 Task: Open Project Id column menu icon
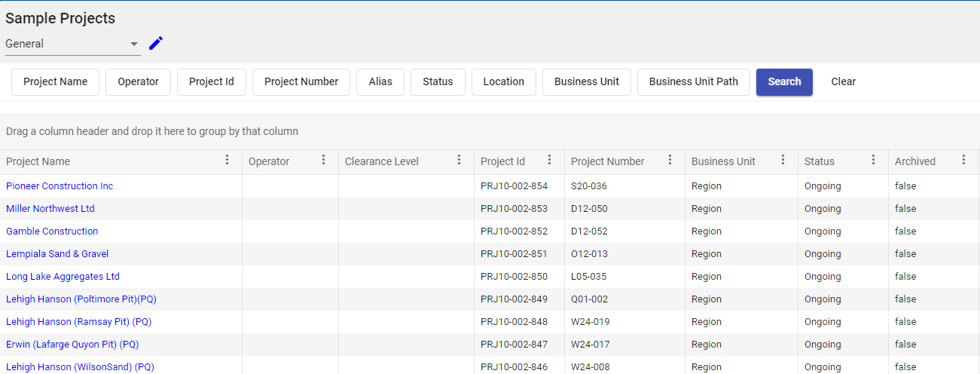click(x=549, y=160)
